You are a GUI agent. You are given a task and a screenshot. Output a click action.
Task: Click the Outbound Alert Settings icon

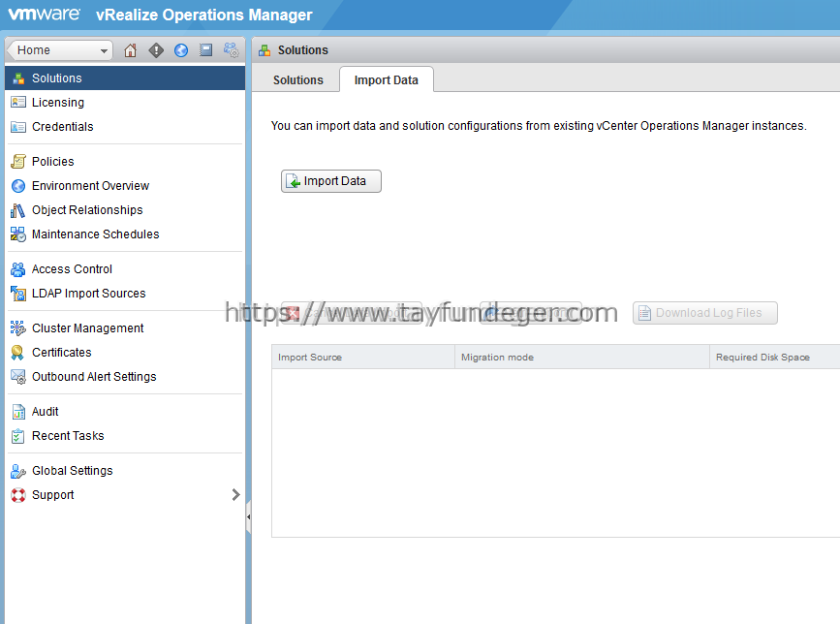click(x=18, y=377)
